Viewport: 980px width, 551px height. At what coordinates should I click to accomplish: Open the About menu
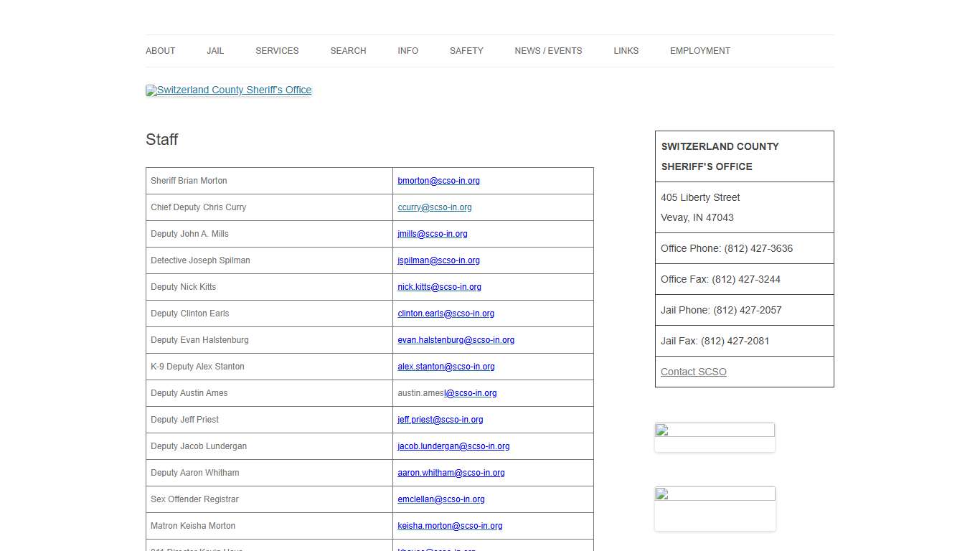[x=160, y=51]
